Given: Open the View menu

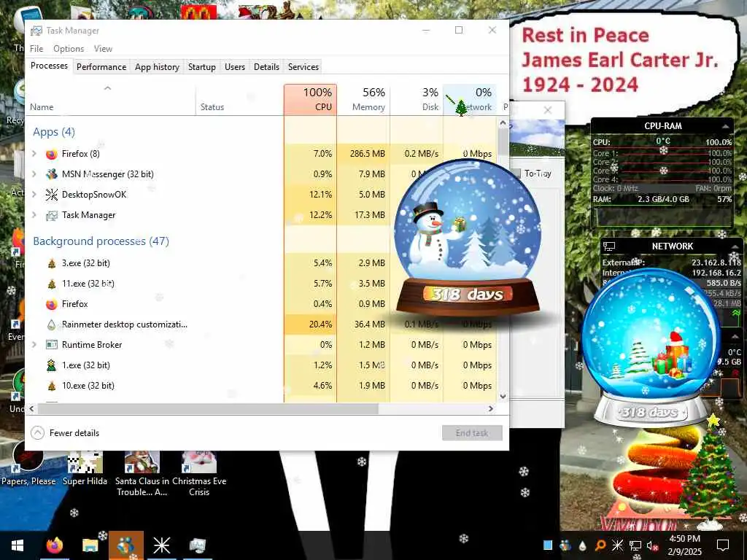Looking at the screenshot, I should coord(103,49).
